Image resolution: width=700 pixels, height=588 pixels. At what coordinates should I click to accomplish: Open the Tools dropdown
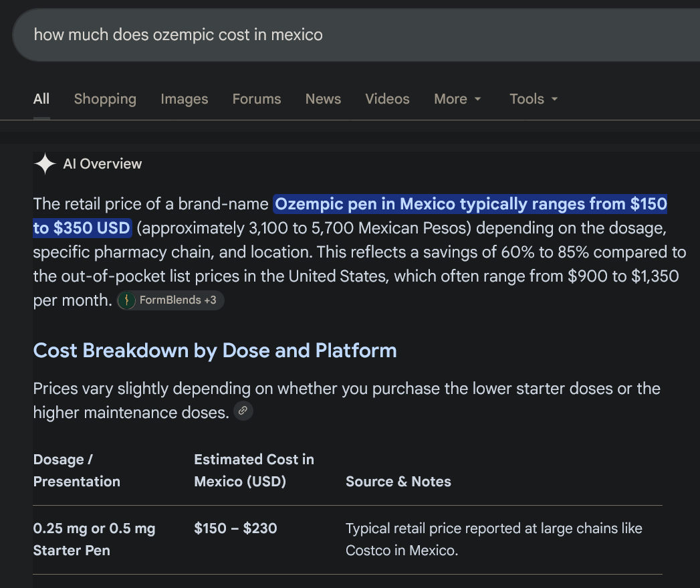click(x=534, y=99)
